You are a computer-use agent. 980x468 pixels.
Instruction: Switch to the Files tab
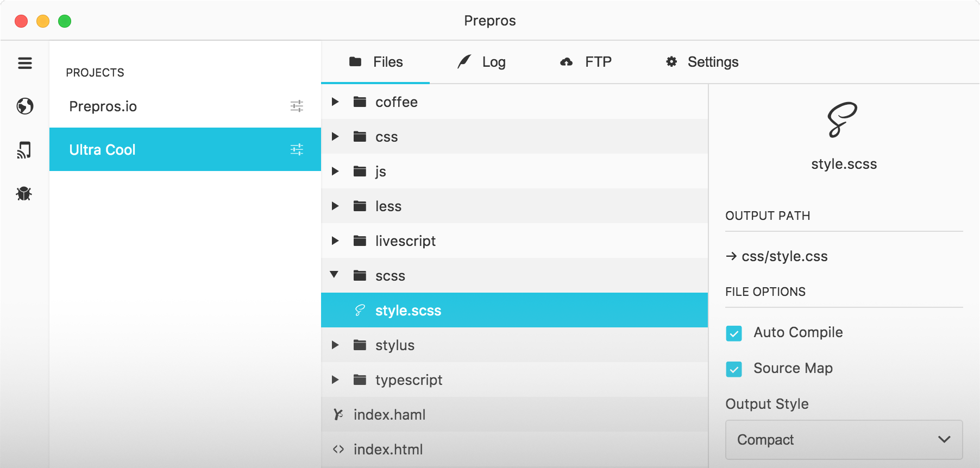click(x=375, y=62)
